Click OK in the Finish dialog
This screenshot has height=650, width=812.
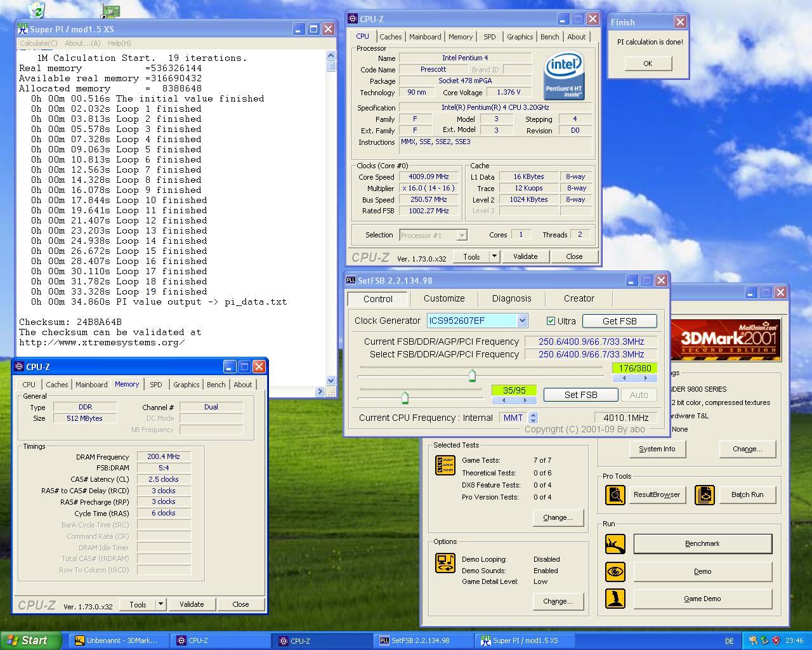pos(648,63)
